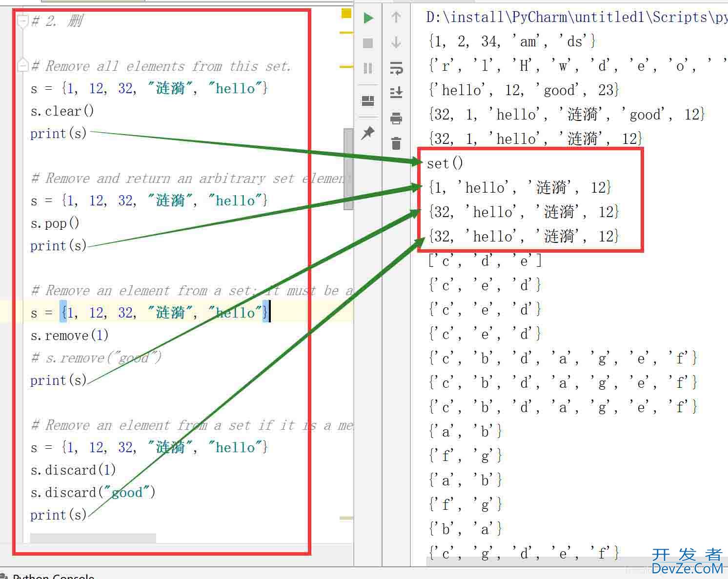Image resolution: width=728 pixels, height=579 pixels.
Task: Pin the run tab
Action: click(368, 133)
